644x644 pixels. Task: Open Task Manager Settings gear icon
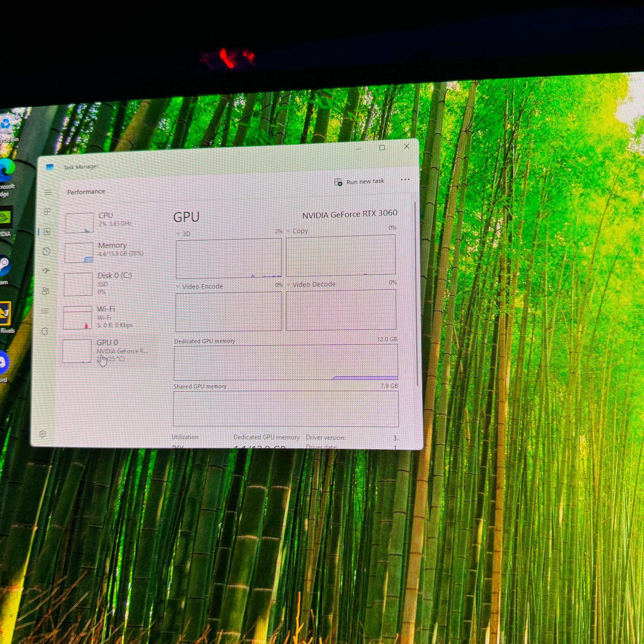(43, 434)
